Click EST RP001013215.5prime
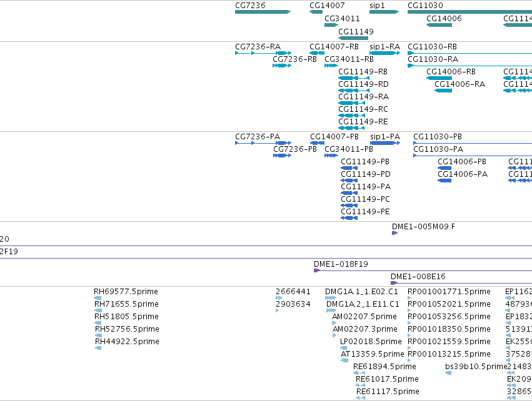532x401 pixels. (x=409, y=360)
